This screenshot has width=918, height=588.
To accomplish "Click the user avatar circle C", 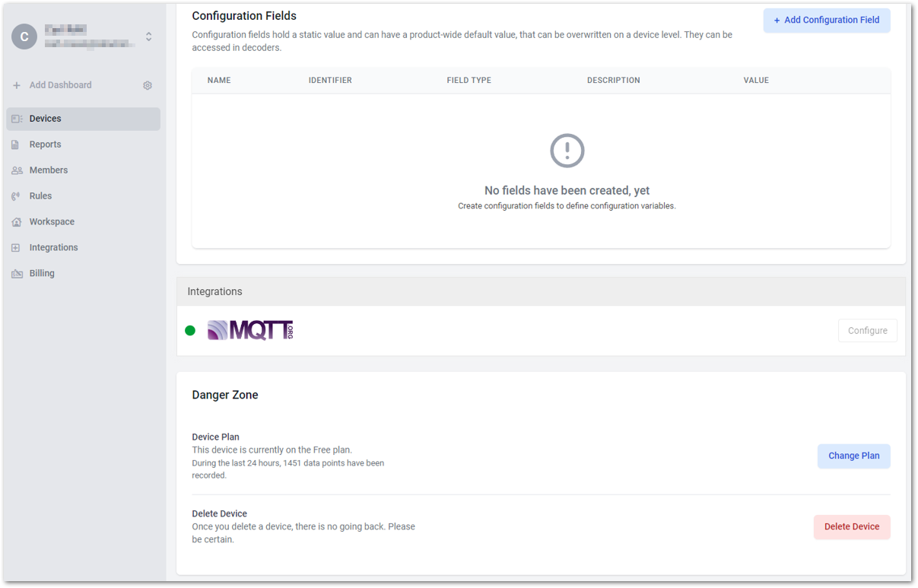I will coord(24,37).
